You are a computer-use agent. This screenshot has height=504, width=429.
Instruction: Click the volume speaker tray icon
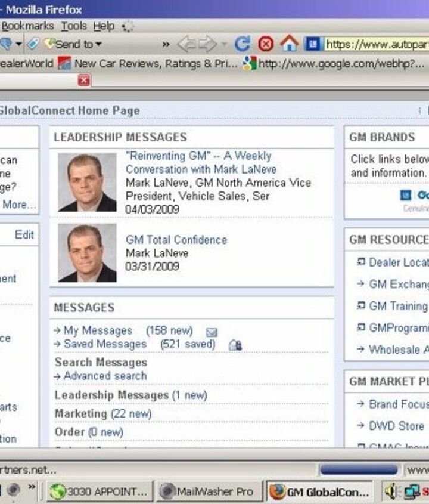391,491
